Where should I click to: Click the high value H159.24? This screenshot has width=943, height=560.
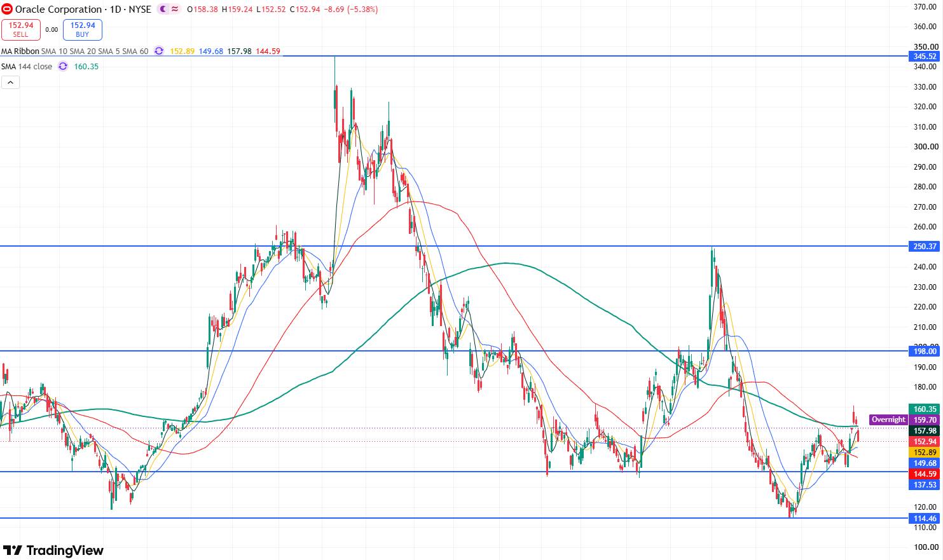click(x=237, y=10)
